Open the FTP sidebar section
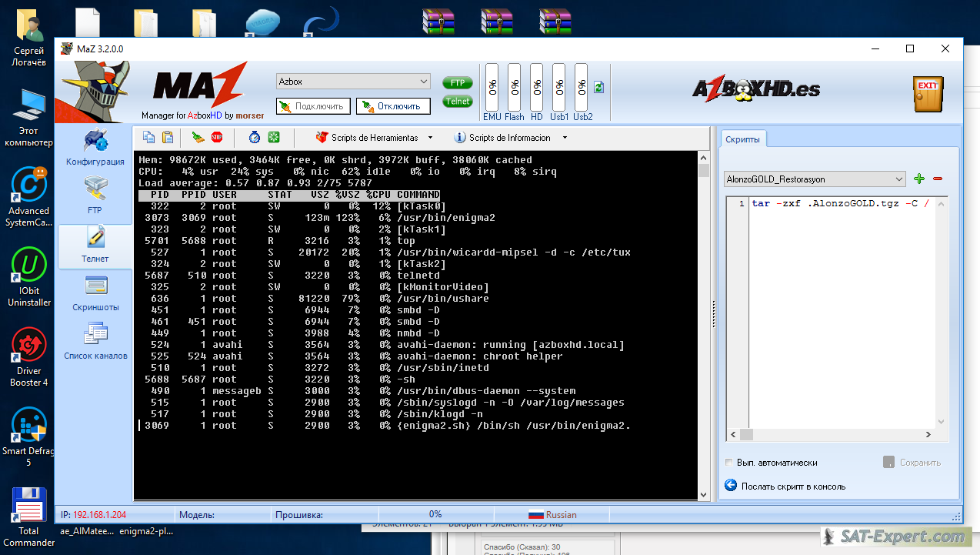This screenshot has width=980, height=555. pos(95,196)
